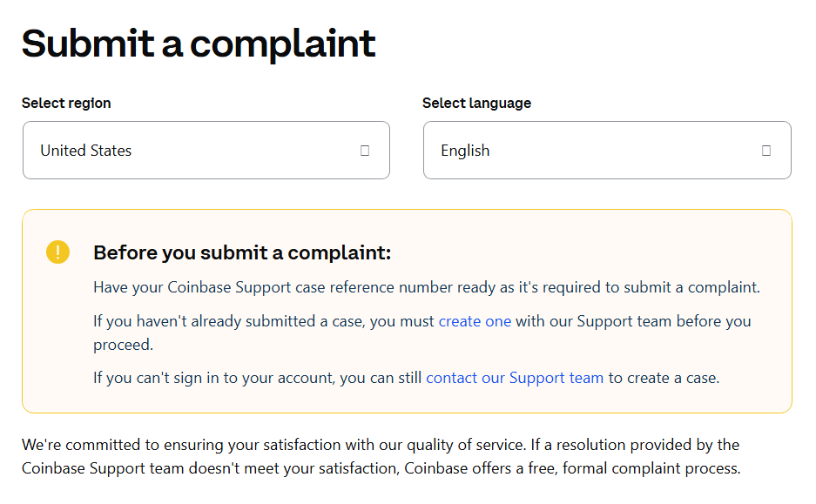Click the 'Select region' field label
The image size is (816, 504).
66,103
